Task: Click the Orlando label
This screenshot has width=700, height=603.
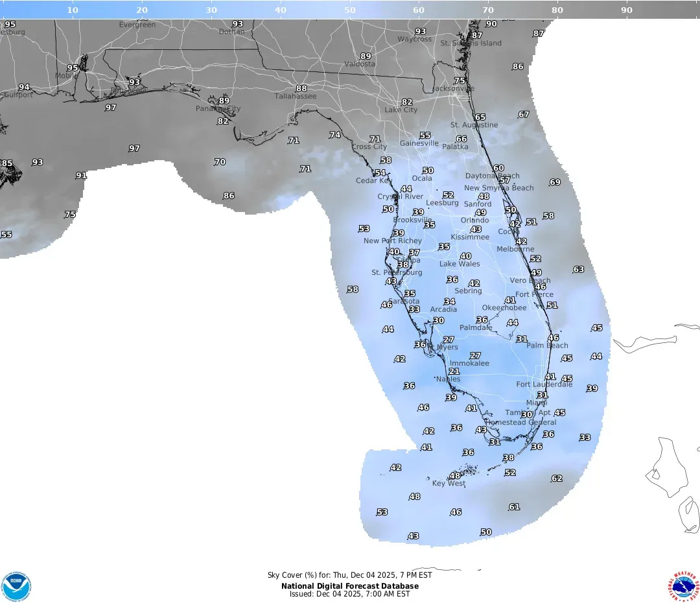Action: (476, 220)
